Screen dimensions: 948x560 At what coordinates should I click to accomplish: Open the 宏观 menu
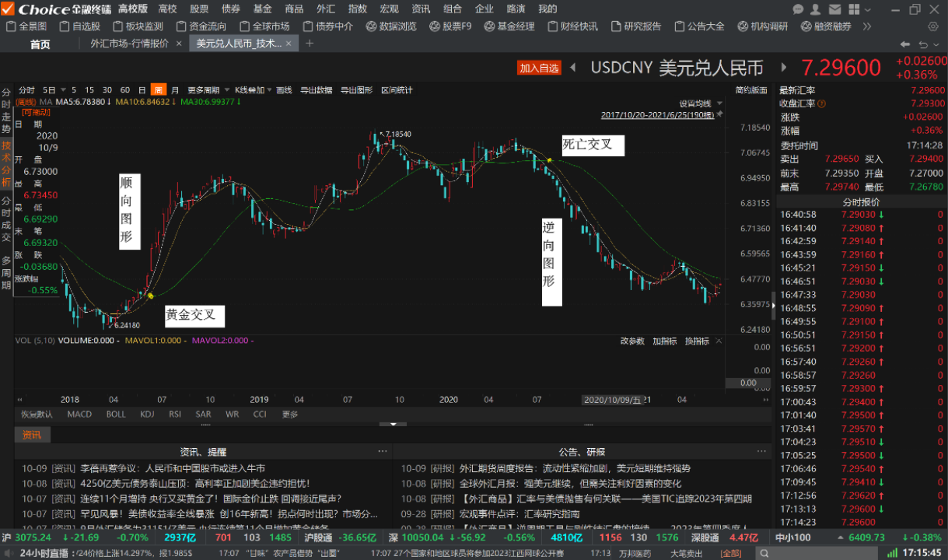389,9
